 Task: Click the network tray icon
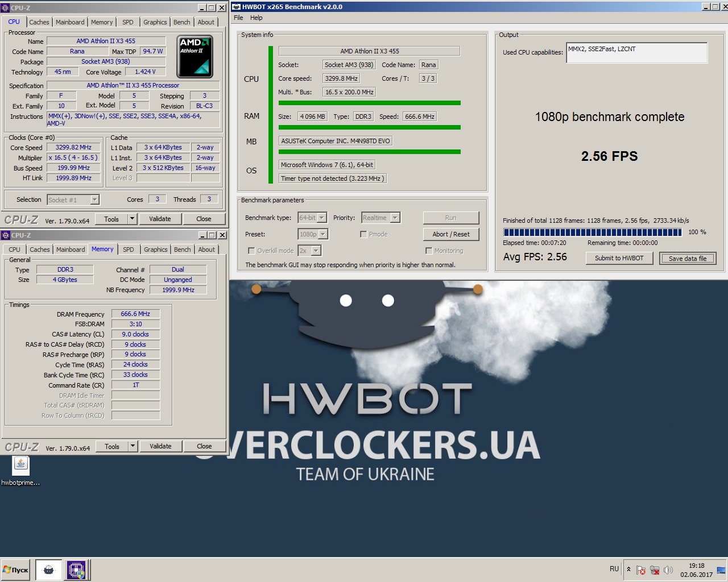click(x=655, y=569)
